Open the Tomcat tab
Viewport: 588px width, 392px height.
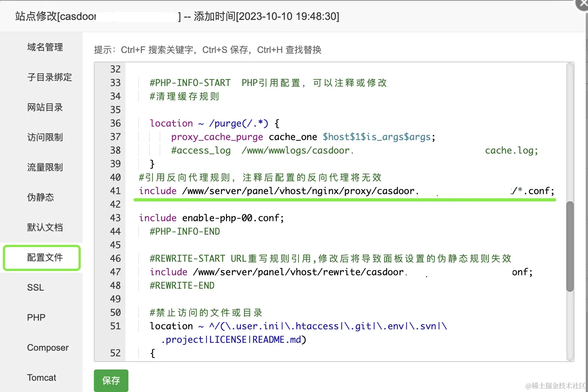(x=41, y=378)
